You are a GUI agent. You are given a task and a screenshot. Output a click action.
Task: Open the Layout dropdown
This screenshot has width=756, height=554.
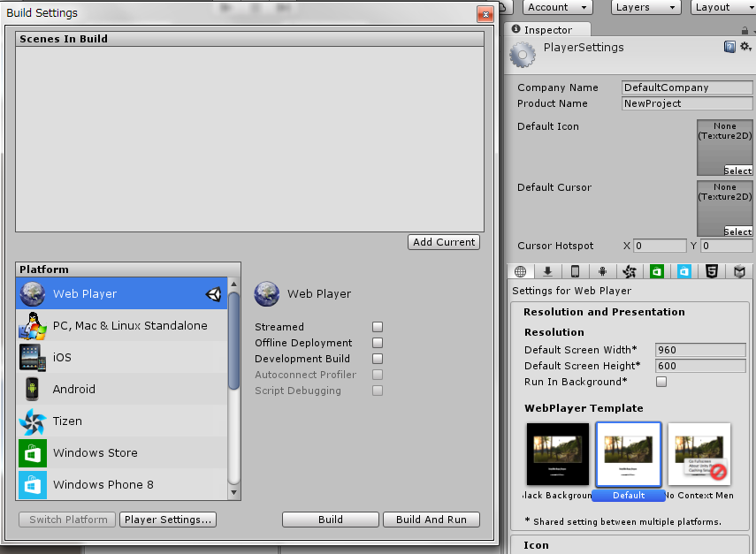[723, 7]
